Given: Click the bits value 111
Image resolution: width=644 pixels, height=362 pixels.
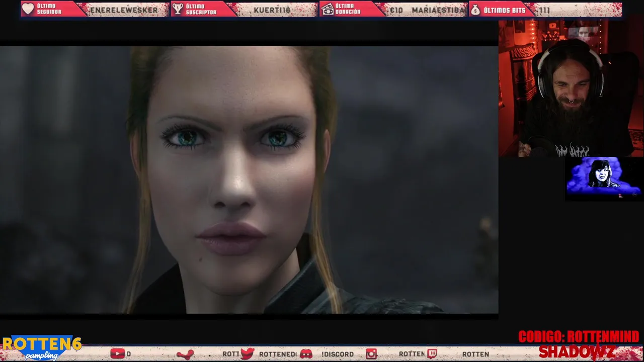Looking at the screenshot, I should tap(543, 10).
